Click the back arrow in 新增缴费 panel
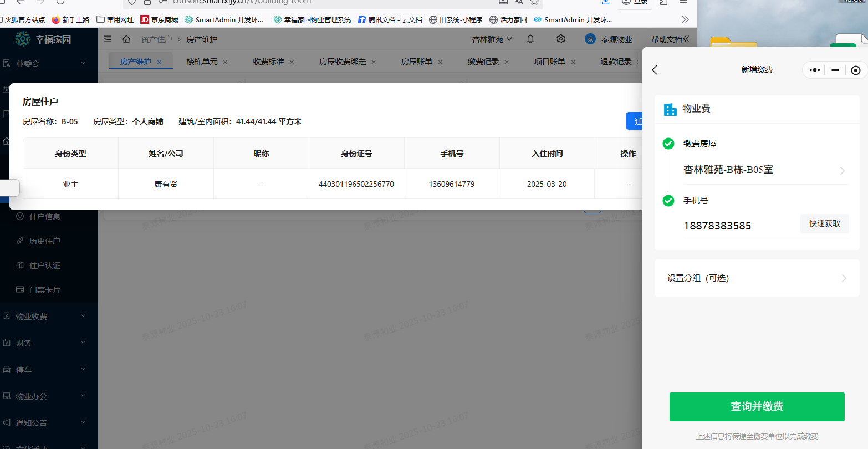The height and width of the screenshot is (449, 868). click(x=655, y=70)
